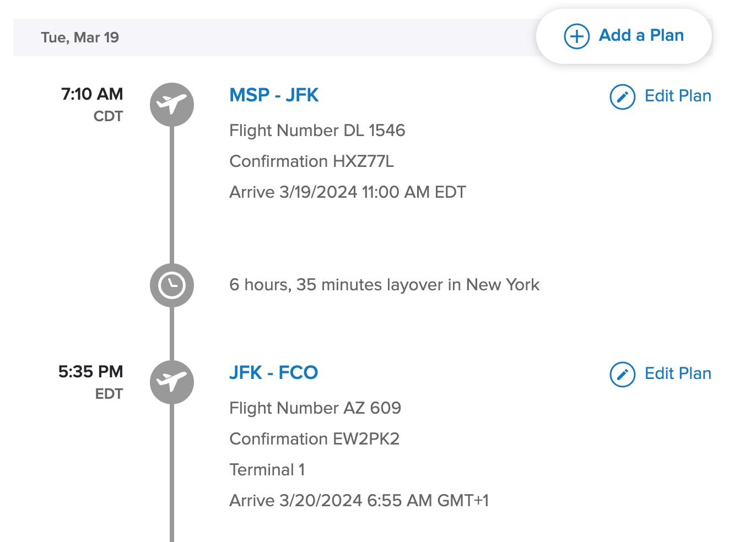The image size is (756, 542).
Task: Select the Tue, Mar 19 date header
Action: tap(80, 37)
